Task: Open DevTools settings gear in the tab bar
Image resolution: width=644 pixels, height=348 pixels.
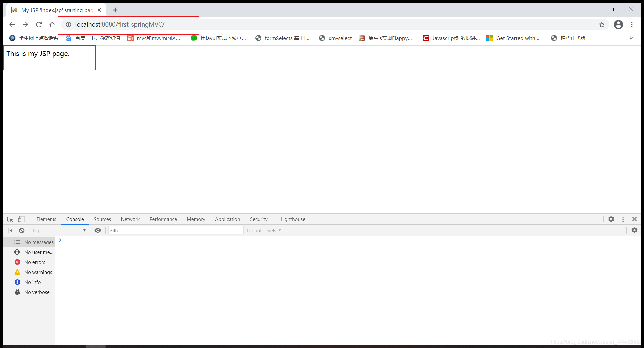Action: pyautogui.click(x=611, y=219)
